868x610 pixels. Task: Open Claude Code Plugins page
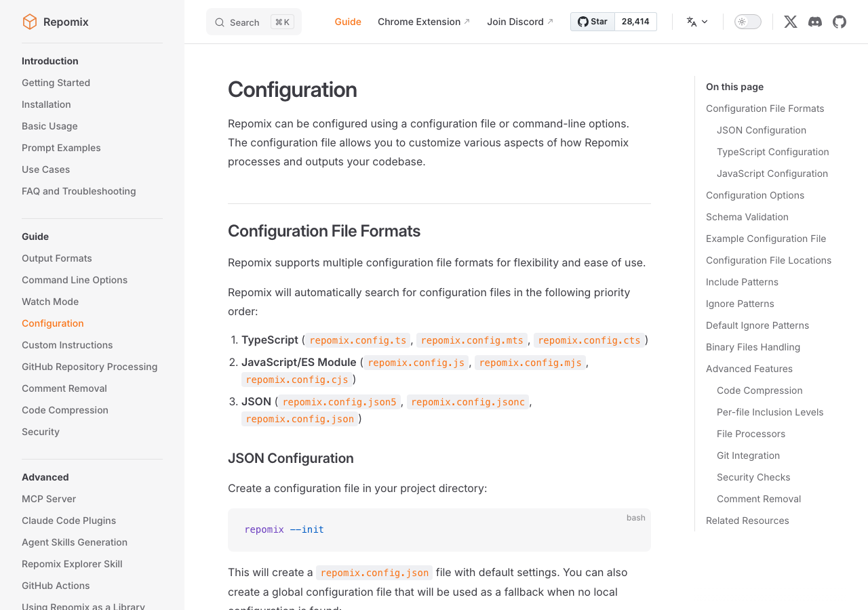tap(68, 521)
